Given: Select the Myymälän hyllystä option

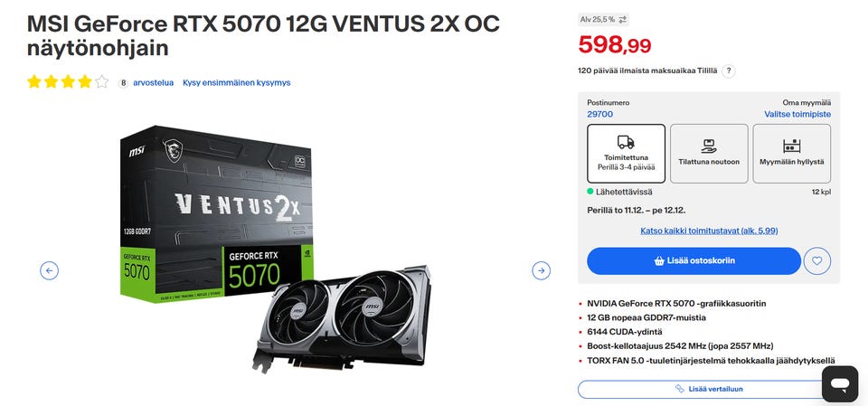Looking at the screenshot, I should click(792, 154).
